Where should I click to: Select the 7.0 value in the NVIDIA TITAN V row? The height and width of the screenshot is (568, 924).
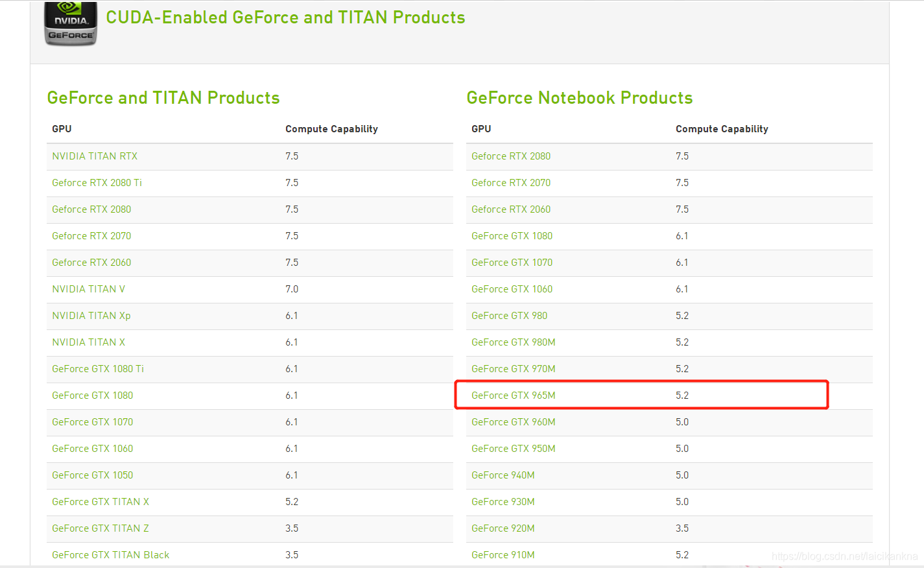[x=292, y=289]
